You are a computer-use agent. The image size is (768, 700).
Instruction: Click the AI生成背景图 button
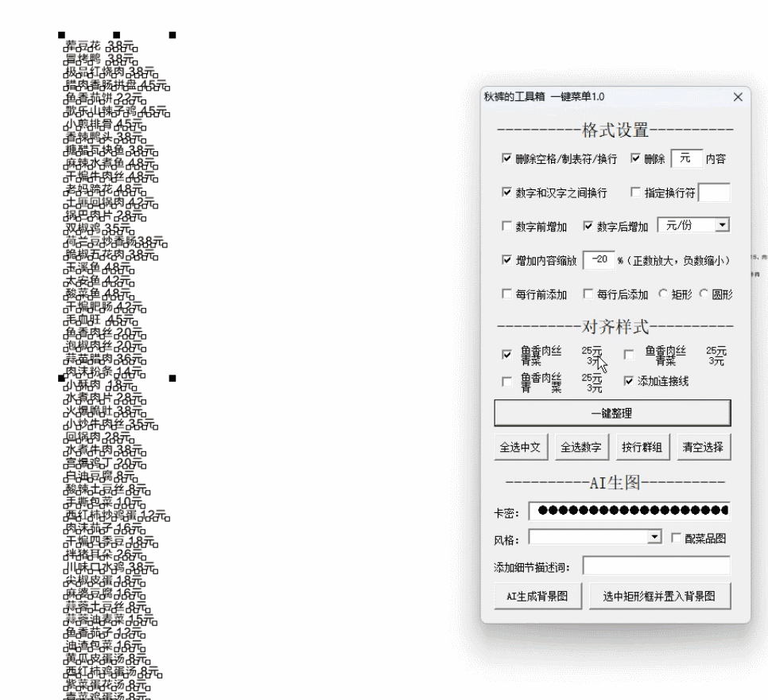pos(539,595)
